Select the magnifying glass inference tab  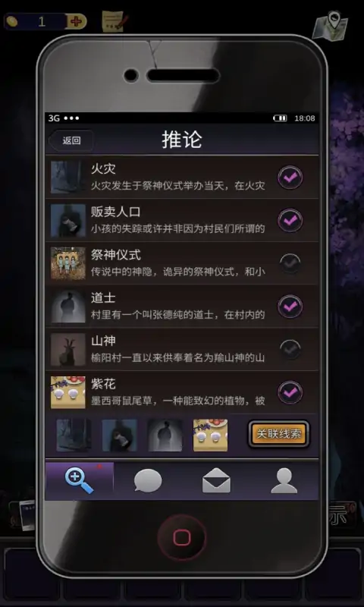80,481
